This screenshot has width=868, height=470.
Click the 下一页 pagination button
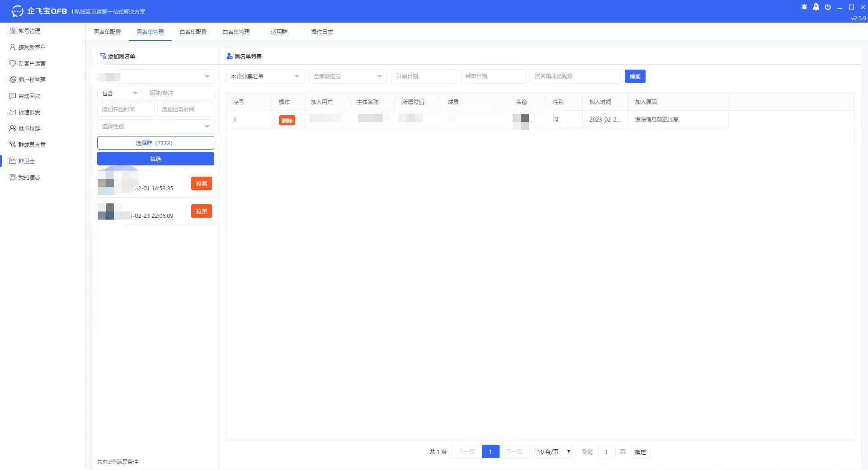(x=514, y=451)
